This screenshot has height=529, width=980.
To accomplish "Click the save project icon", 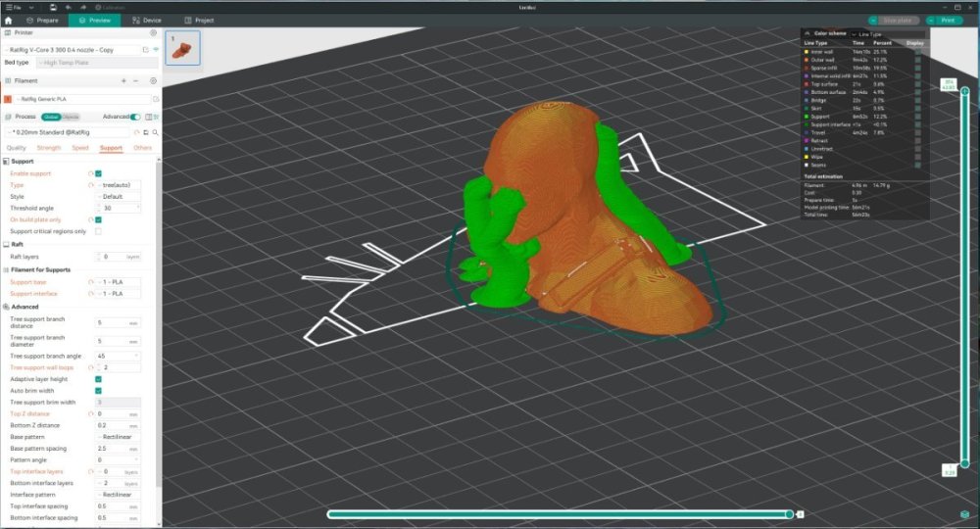I will (53, 8).
